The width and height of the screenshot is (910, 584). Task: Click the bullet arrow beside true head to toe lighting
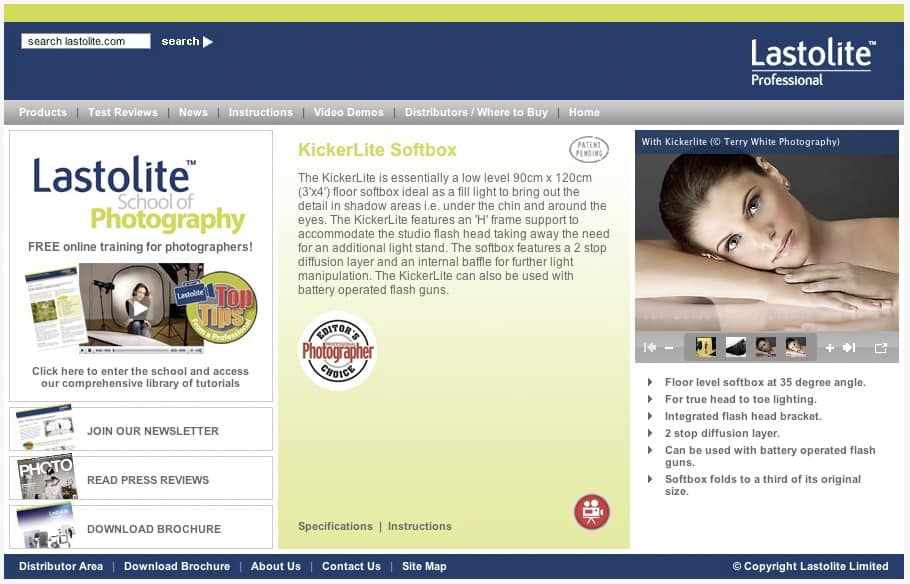[x=650, y=399]
